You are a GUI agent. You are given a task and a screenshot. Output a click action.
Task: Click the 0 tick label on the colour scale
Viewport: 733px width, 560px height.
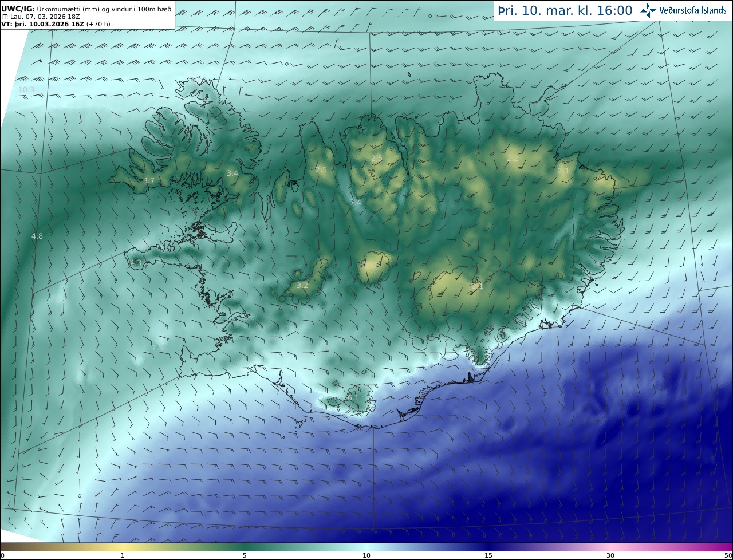pyautogui.click(x=2, y=555)
